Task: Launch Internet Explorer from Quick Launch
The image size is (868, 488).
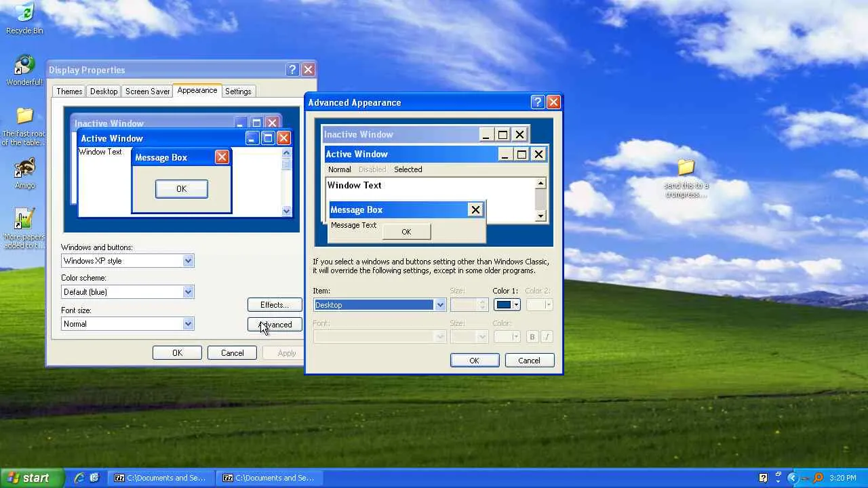Action: [x=79, y=478]
